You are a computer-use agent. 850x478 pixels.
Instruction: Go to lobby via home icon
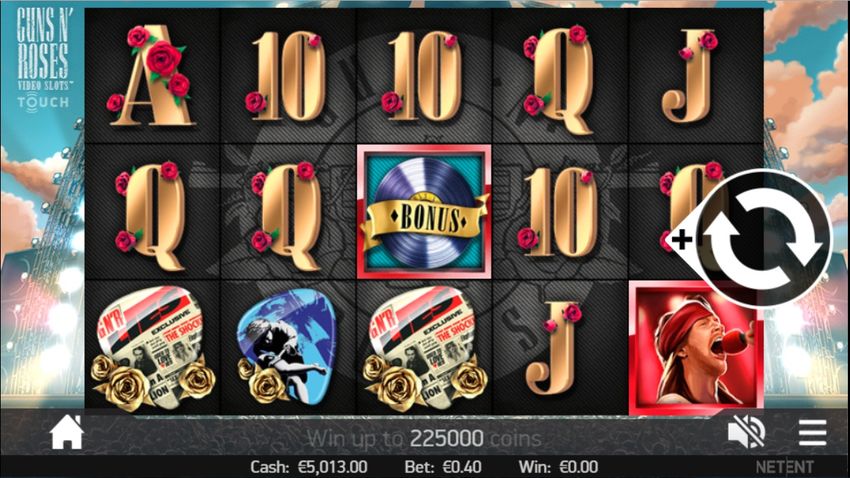click(67, 432)
